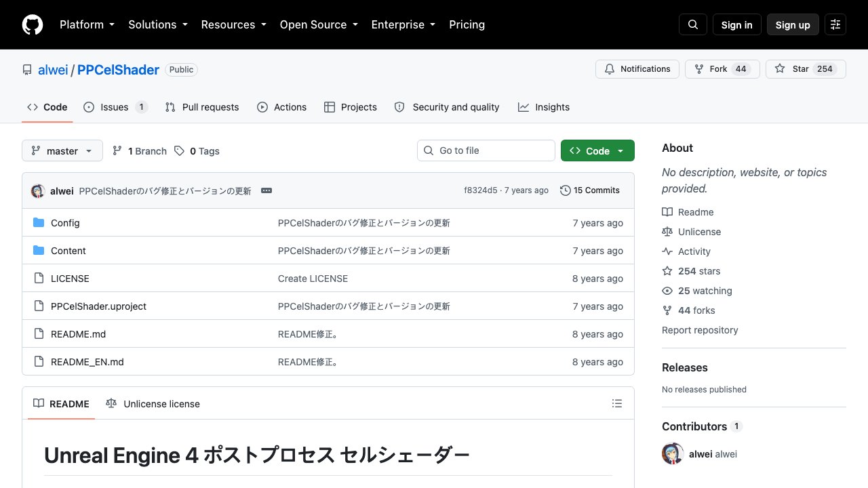Open the Insights tab
Image resolution: width=868 pixels, height=488 pixels.
pos(544,107)
